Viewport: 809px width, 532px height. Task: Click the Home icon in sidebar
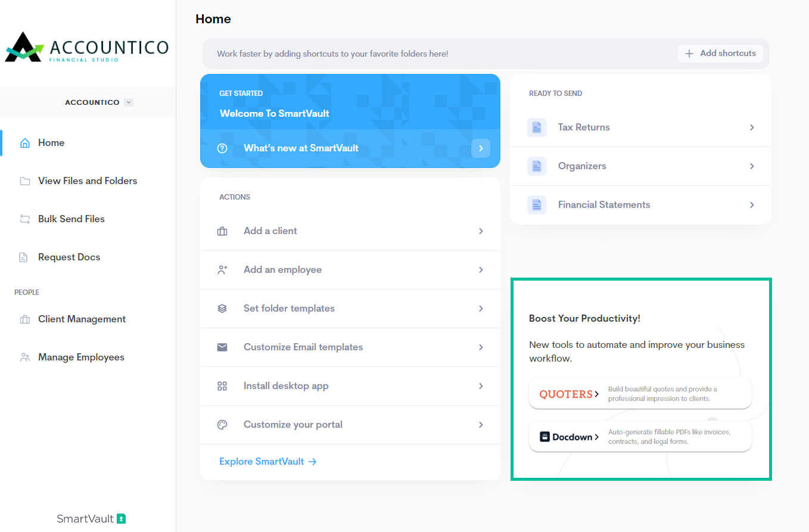(25, 143)
